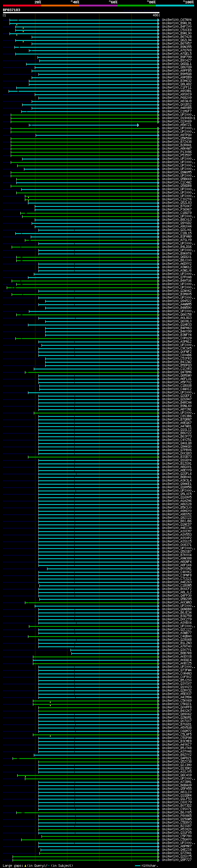Click the UniRef100_A5IH20 label
The width and height of the screenshot is (197, 868).
coord(176,830)
